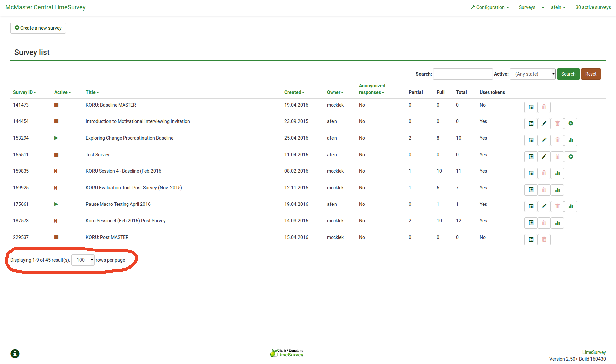Open statistics for Exploring Change Procrastination Baseline
The height and width of the screenshot is (364, 616).
pos(571,140)
